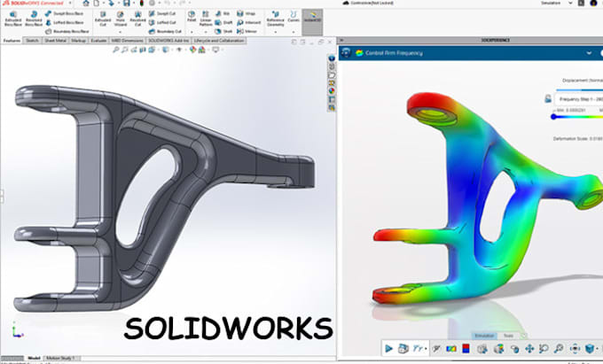Choose the Swept Cut command

(x=162, y=13)
